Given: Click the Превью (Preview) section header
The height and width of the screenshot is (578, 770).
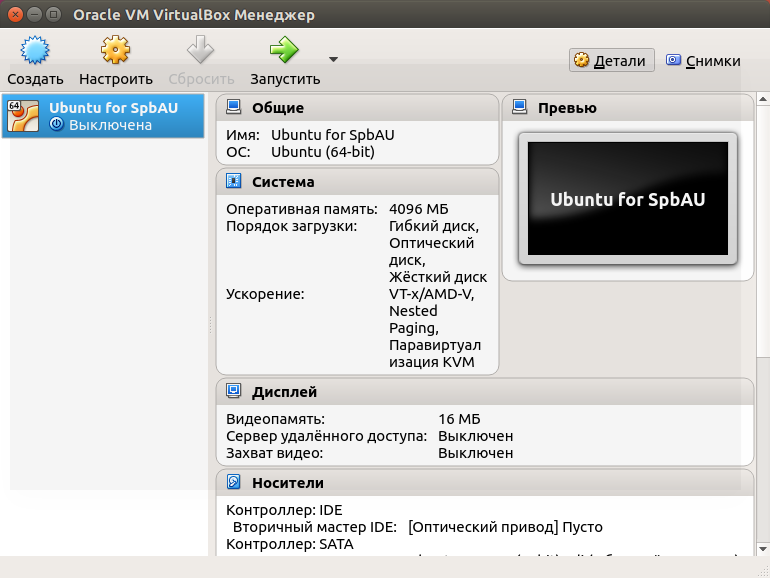Looking at the screenshot, I should point(567,108).
